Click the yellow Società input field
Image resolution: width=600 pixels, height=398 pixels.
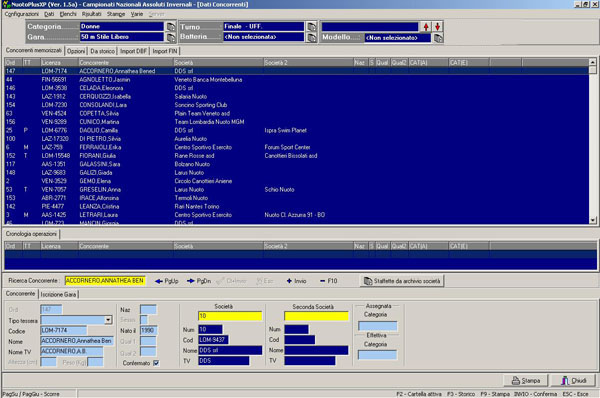click(x=230, y=316)
